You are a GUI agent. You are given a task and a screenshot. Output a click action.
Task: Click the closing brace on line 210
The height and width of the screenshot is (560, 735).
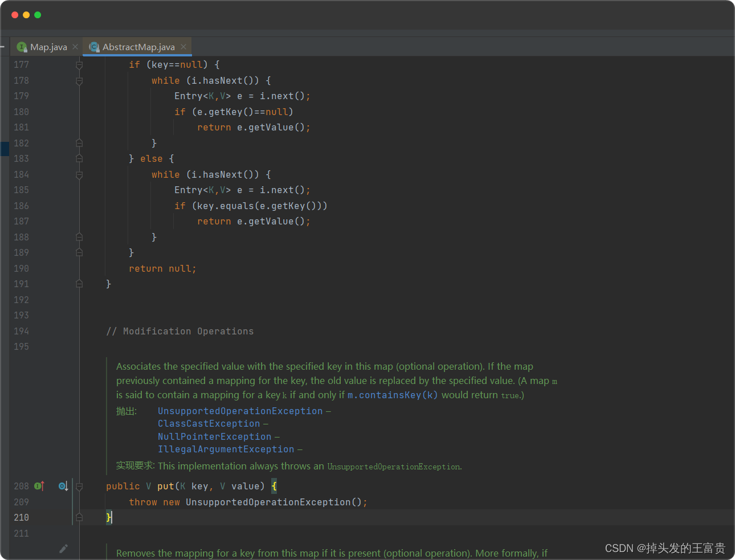(x=109, y=517)
